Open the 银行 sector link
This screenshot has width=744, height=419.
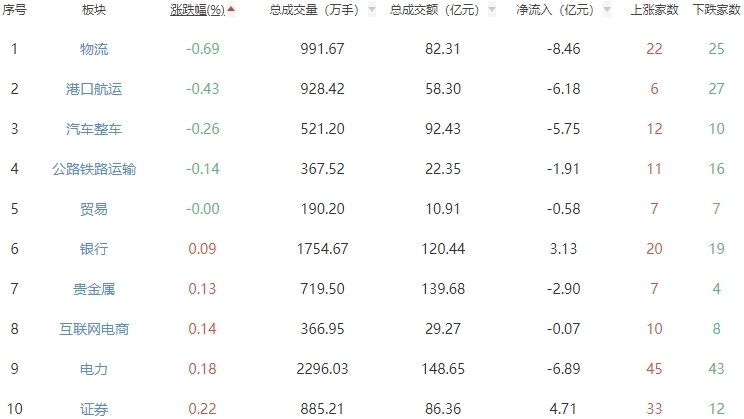click(94, 249)
